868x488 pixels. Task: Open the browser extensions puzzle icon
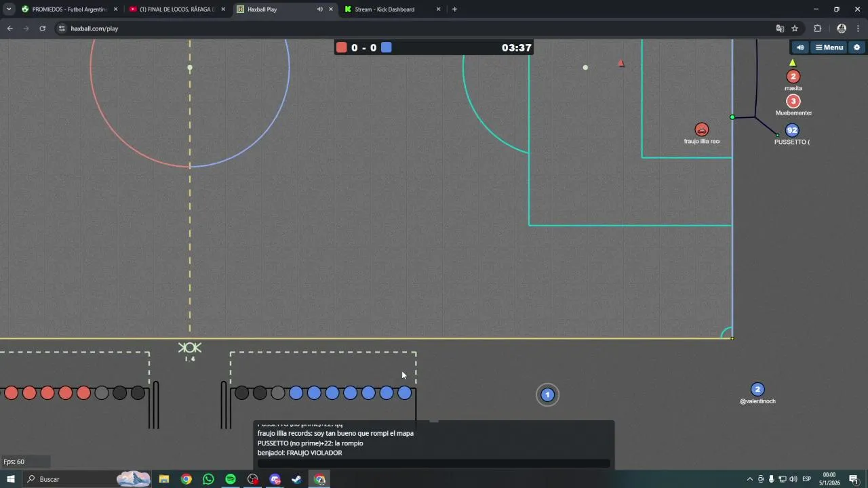pyautogui.click(x=817, y=28)
